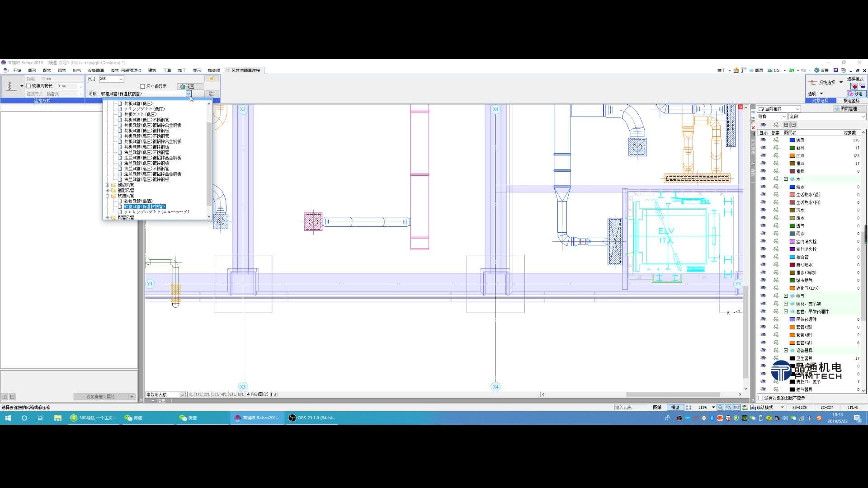This screenshot has width=868, height=488.
Task: Expand the 螺旋风管 tree folder
Action: pyautogui.click(x=108, y=185)
